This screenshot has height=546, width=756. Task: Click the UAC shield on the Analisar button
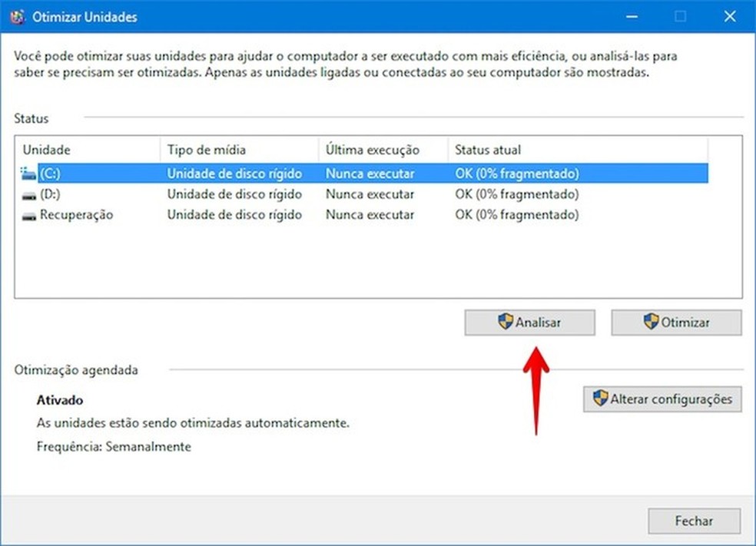pyautogui.click(x=506, y=322)
